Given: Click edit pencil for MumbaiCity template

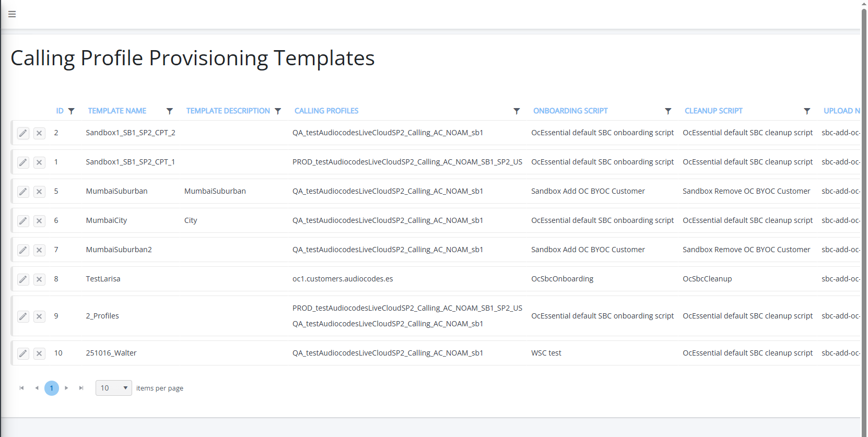Looking at the screenshot, I should click(23, 221).
